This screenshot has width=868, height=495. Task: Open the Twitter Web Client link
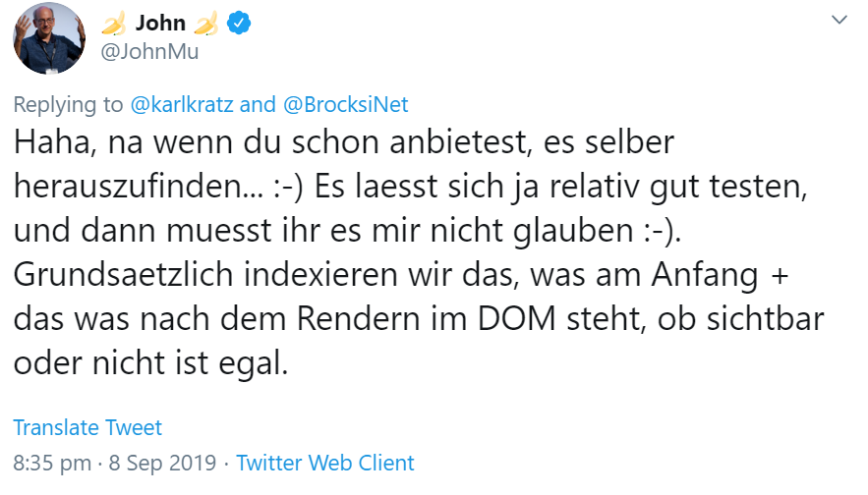pos(325,463)
